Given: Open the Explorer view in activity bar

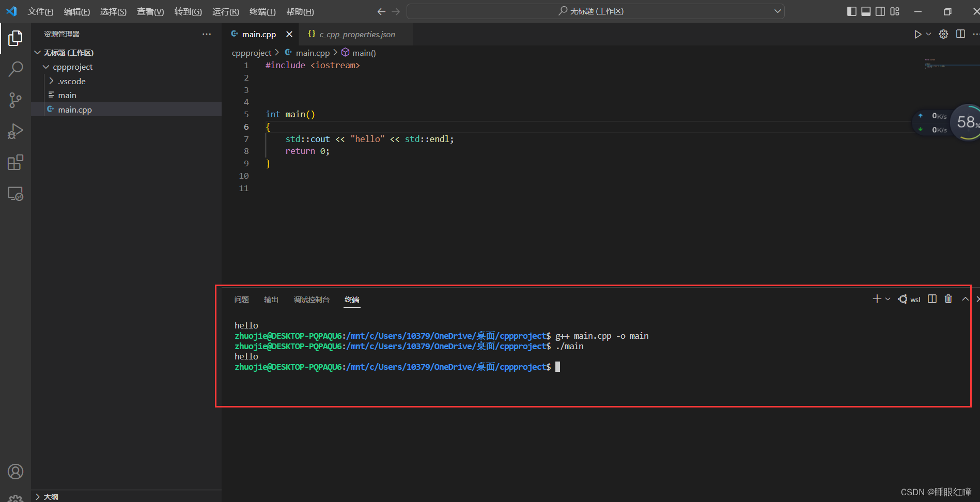Looking at the screenshot, I should pos(15,38).
